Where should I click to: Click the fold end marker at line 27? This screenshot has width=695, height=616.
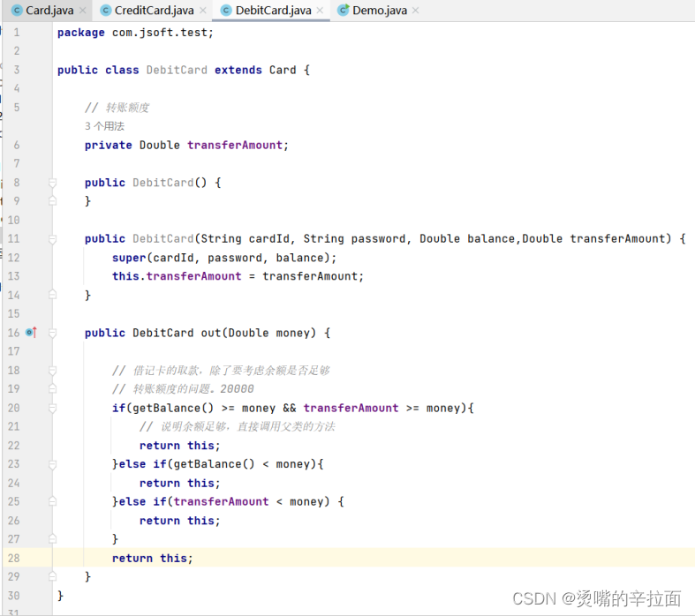point(52,539)
